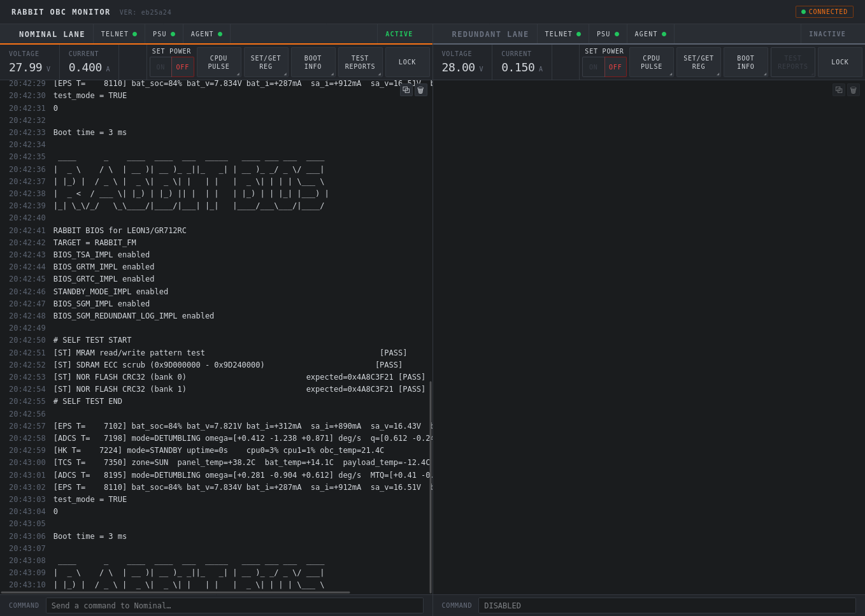Open Redundant SET/GET REG menu
Image resolution: width=865 pixels, height=616 pixels.
pyautogui.click(x=699, y=62)
